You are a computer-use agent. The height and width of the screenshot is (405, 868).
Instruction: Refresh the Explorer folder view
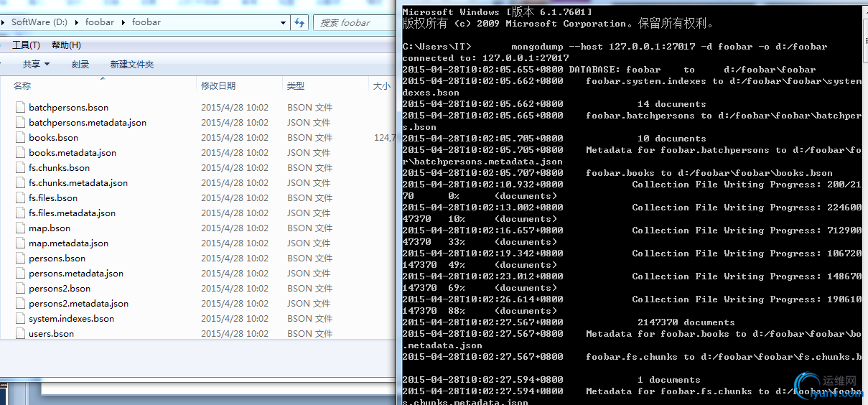click(300, 22)
